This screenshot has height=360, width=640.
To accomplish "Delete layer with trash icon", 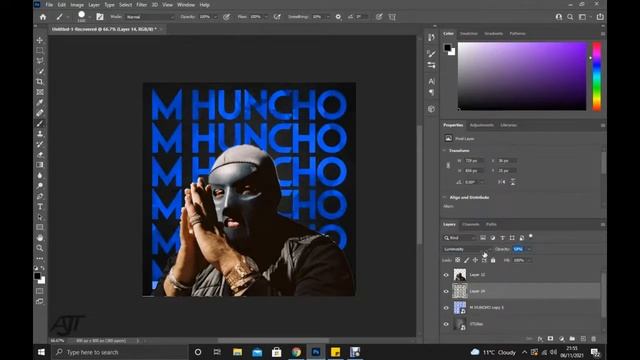I will [x=593, y=339].
